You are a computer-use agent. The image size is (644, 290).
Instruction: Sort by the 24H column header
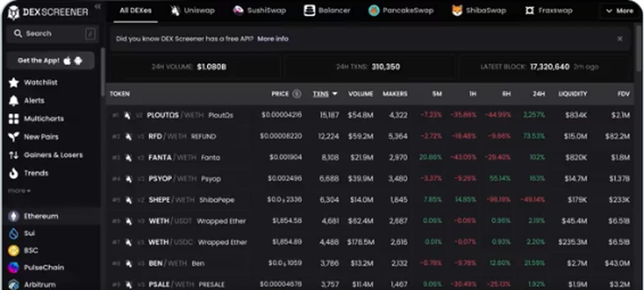pyautogui.click(x=539, y=94)
